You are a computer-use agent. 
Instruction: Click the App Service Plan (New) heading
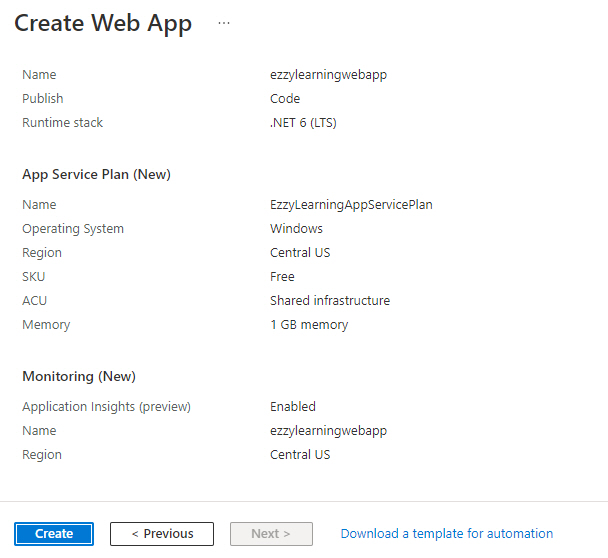97,174
